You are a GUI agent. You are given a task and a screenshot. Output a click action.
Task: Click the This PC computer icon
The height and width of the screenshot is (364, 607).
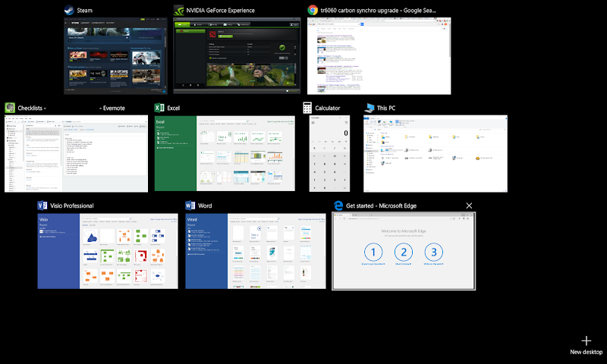pyautogui.click(x=370, y=108)
